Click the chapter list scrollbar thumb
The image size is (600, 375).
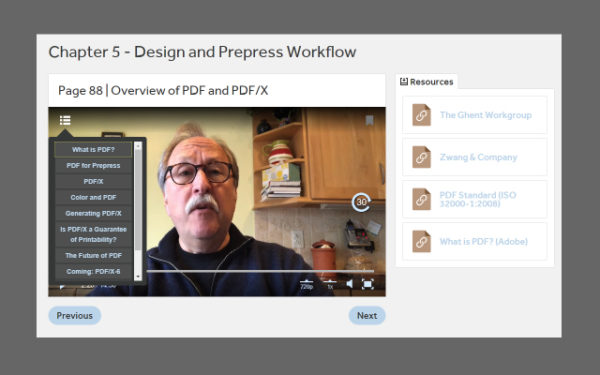coord(138,201)
